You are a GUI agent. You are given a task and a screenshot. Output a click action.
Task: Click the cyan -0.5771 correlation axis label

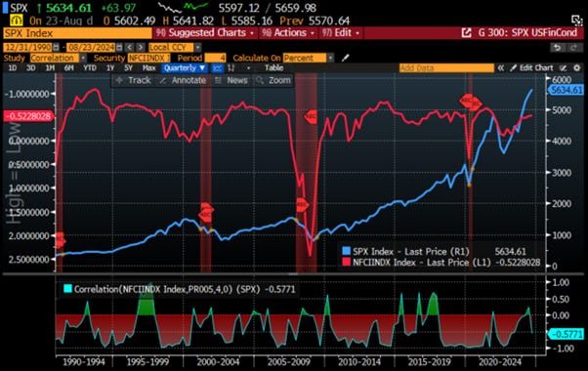tap(567, 334)
